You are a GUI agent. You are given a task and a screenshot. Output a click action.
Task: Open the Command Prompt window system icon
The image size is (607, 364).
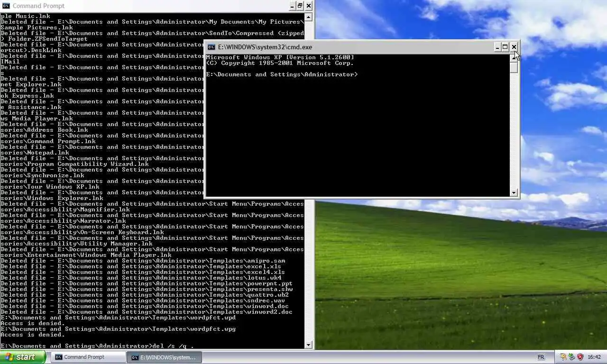click(x=6, y=6)
